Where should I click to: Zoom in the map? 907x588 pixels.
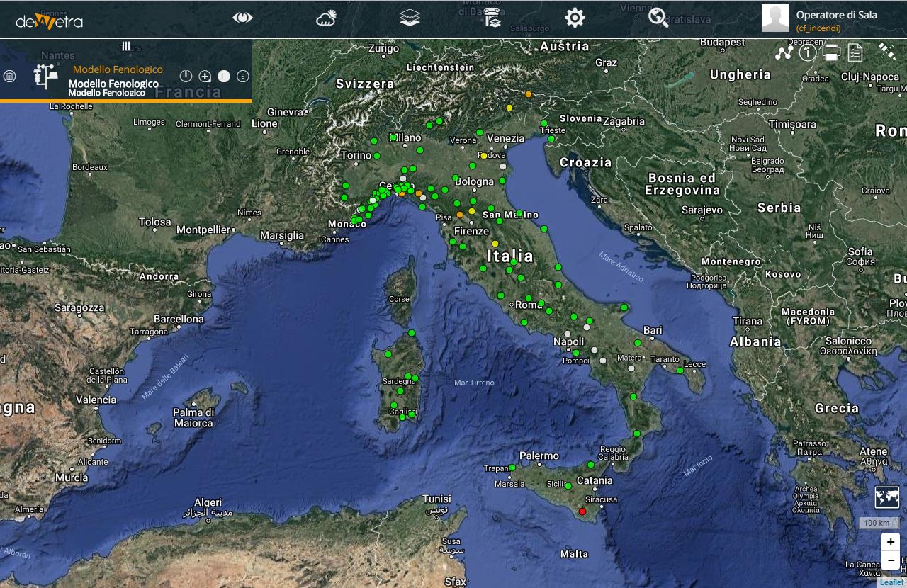pos(890,542)
